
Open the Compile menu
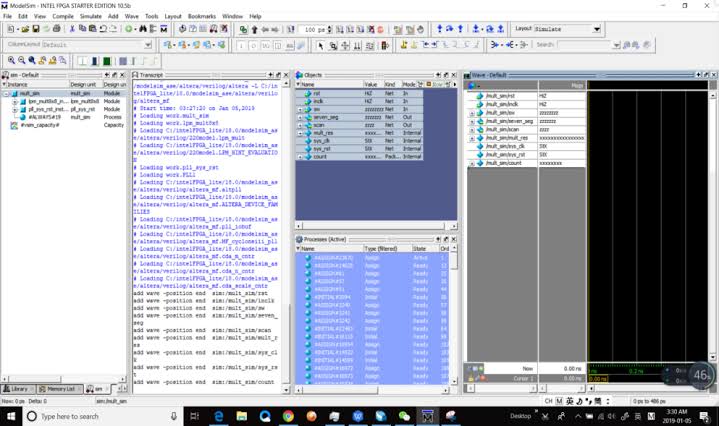(x=63, y=16)
